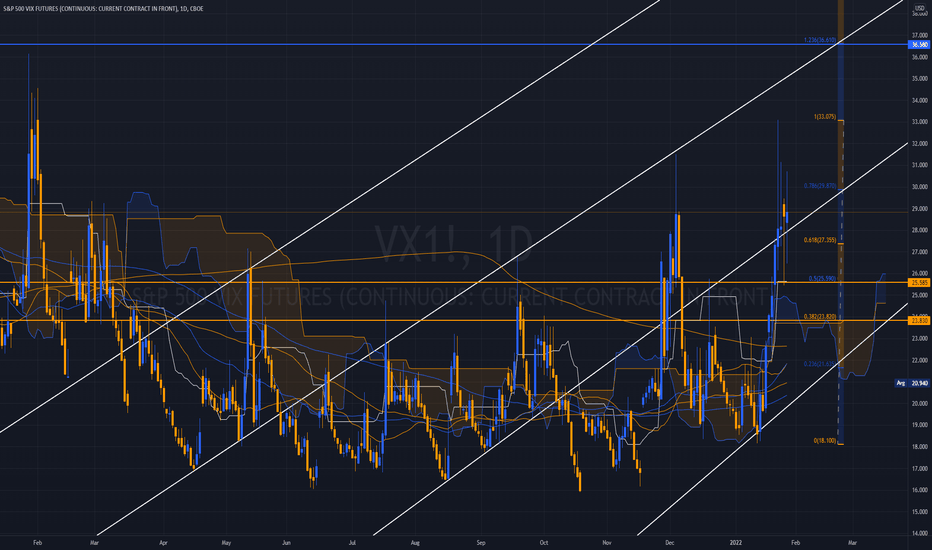Click the 1(33.075) Fibonacci level label
This screenshot has height=550, width=932.
click(825, 117)
